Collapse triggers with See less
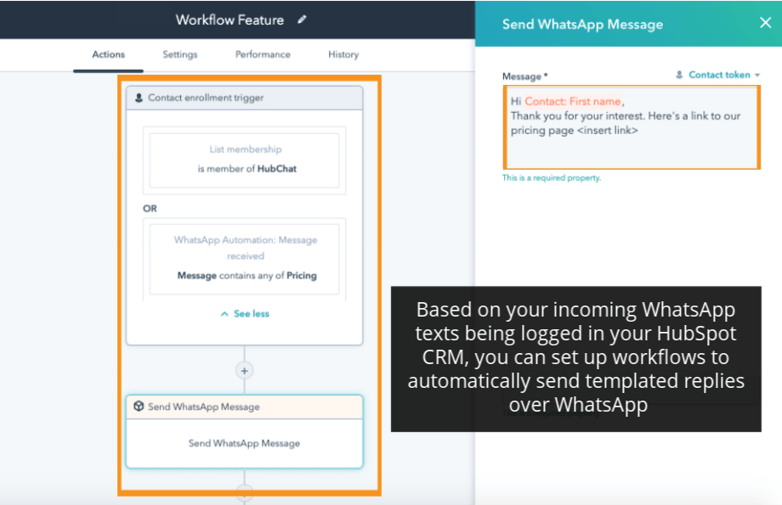This screenshot has height=505, width=782. coord(245,314)
